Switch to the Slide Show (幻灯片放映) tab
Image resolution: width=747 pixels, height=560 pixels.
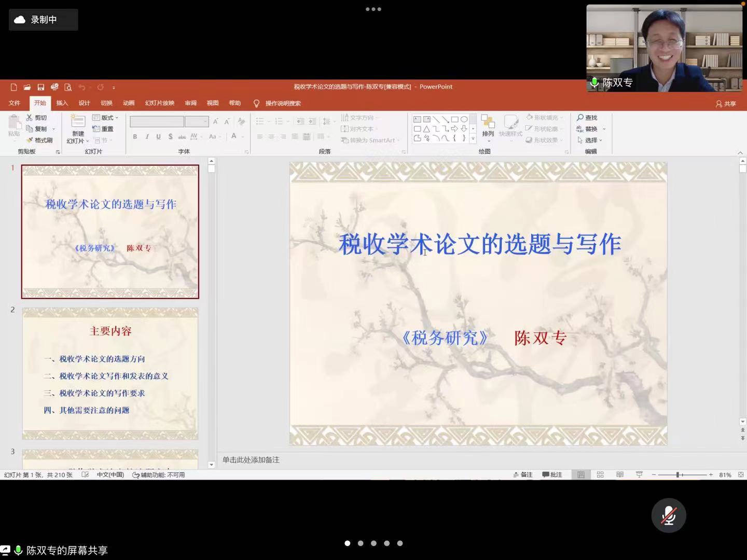tap(159, 103)
